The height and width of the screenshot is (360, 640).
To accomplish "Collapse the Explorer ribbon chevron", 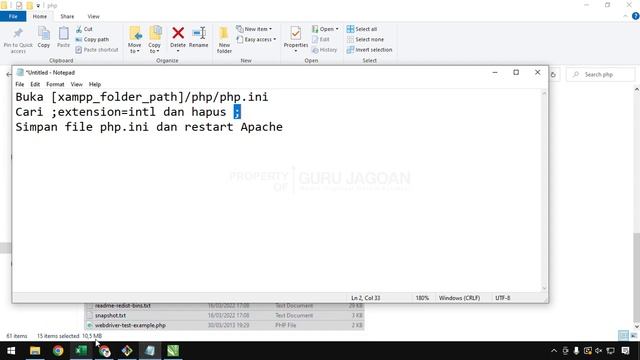I will tap(625, 16).
